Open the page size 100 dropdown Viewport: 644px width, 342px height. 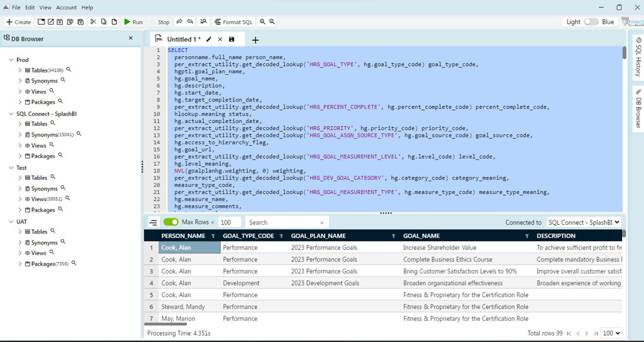[x=611, y=333]
